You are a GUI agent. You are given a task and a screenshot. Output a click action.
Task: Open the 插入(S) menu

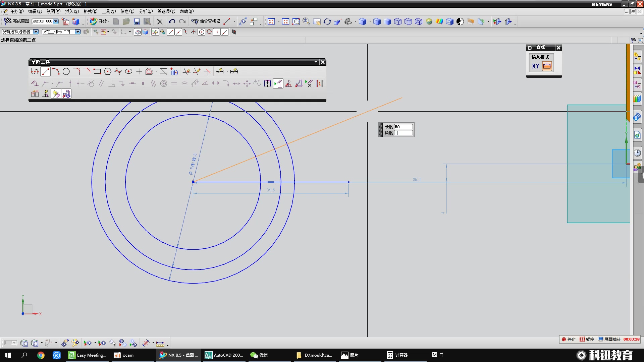click(72, 11)
